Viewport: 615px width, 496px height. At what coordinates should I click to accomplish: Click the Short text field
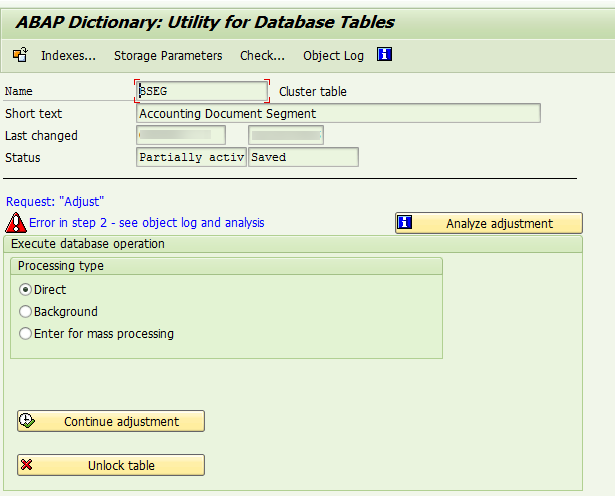(338, 113)
